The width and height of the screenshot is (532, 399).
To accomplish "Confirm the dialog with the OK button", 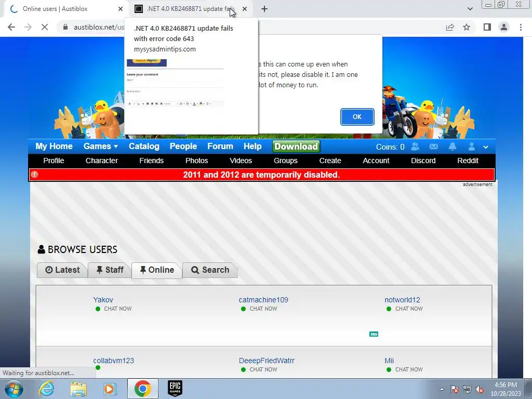I will point(357,117).
